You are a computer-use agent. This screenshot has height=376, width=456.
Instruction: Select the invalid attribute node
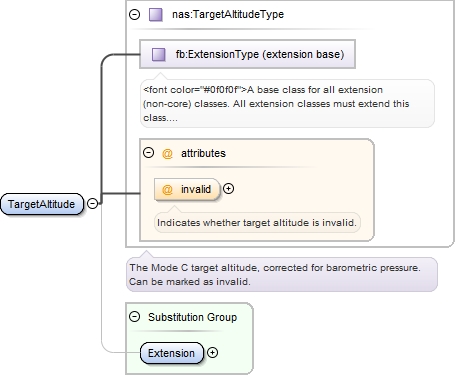tap(187, 189)
